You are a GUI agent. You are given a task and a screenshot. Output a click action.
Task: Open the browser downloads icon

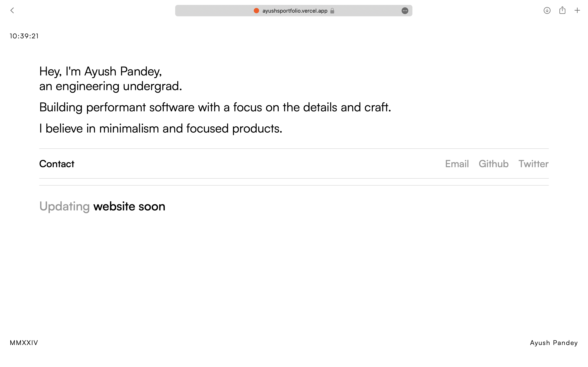coord(547,10)
